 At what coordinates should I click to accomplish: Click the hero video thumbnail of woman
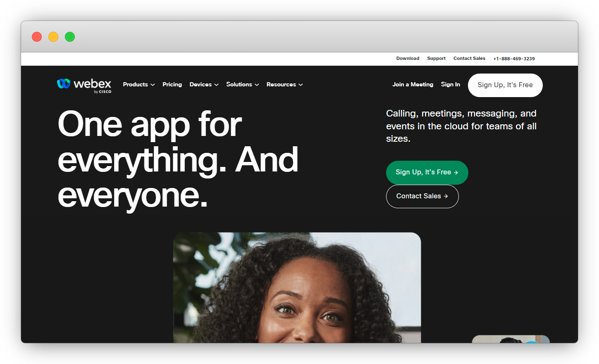click(297, 288)
